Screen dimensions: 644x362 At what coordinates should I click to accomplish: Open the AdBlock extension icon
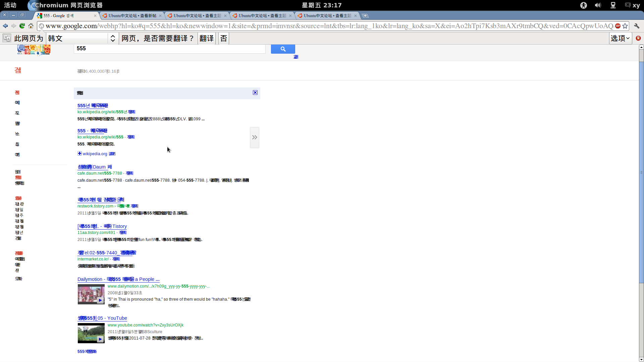click(618, 26)
